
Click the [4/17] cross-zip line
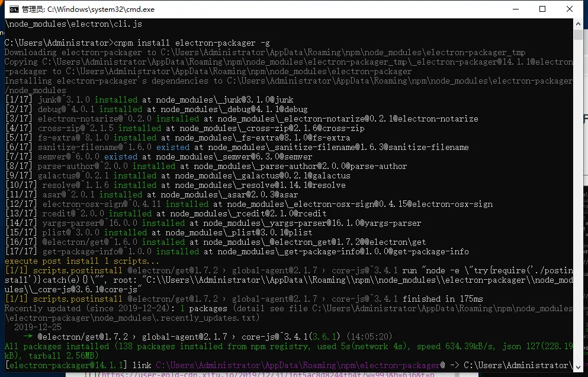point(185,129)
